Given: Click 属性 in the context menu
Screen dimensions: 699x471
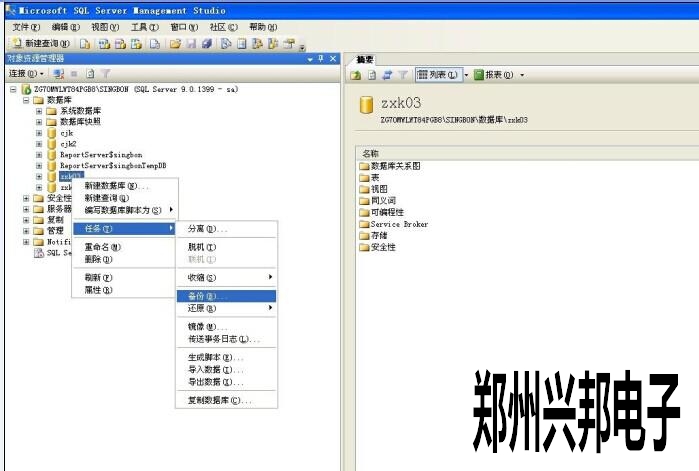Looking at the screenshot, I should click(x=100, y=290).
